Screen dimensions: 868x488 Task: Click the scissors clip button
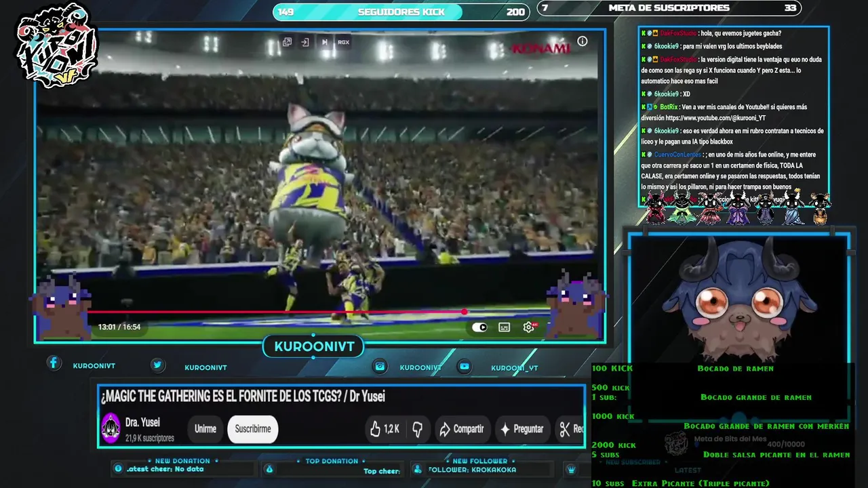[569, 429]
